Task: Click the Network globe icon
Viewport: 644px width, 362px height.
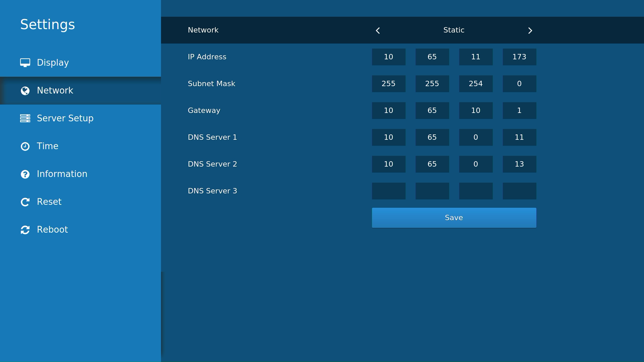Action: point(26,90)
